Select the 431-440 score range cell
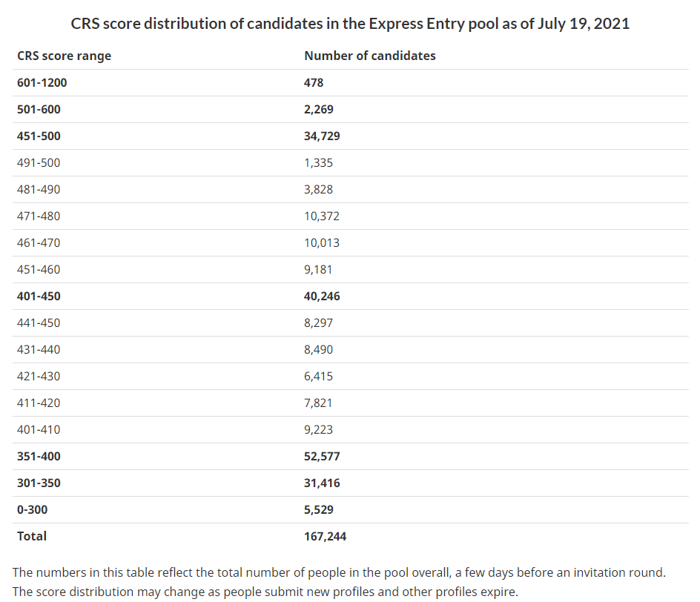Viewport: 700px width, 602px height. pos(39,349)
